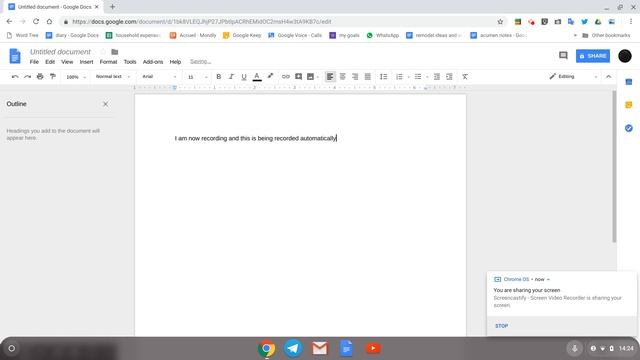
Task: Open the WhatsApp bookmark
Action: pos(382,36)
